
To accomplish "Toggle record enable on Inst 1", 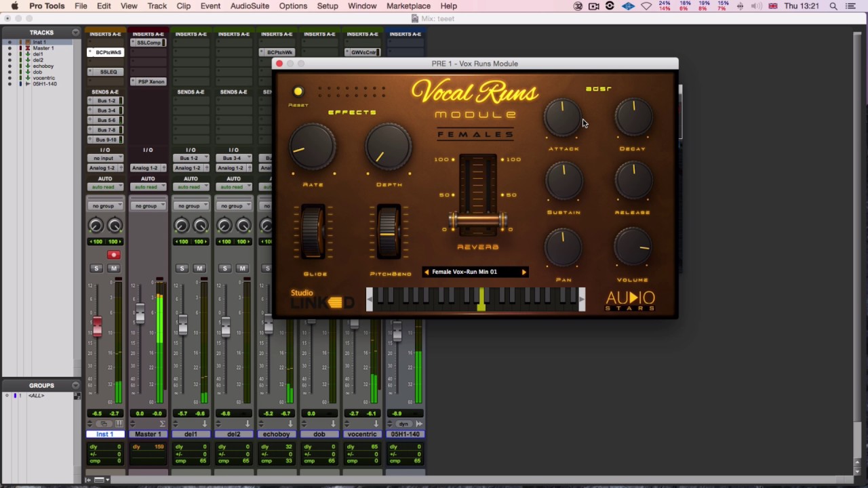I will 113,255.
